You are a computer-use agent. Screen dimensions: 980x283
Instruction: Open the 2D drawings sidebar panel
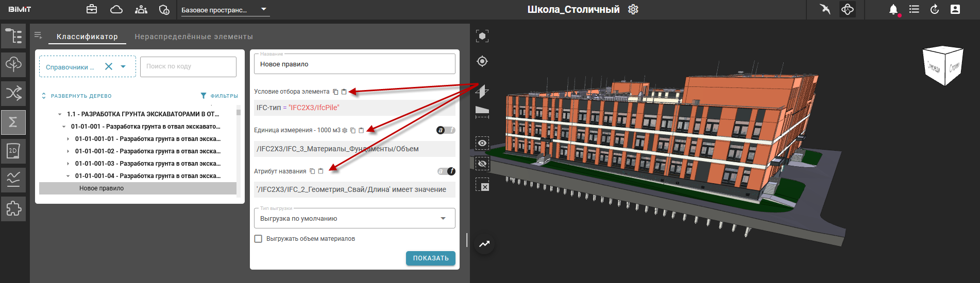pyautogui.click(x=13, y=151)
